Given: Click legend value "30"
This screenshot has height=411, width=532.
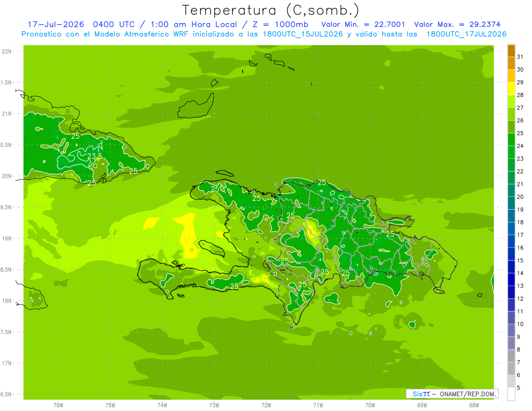Looking at the screenshot, I should click(520, 70).
